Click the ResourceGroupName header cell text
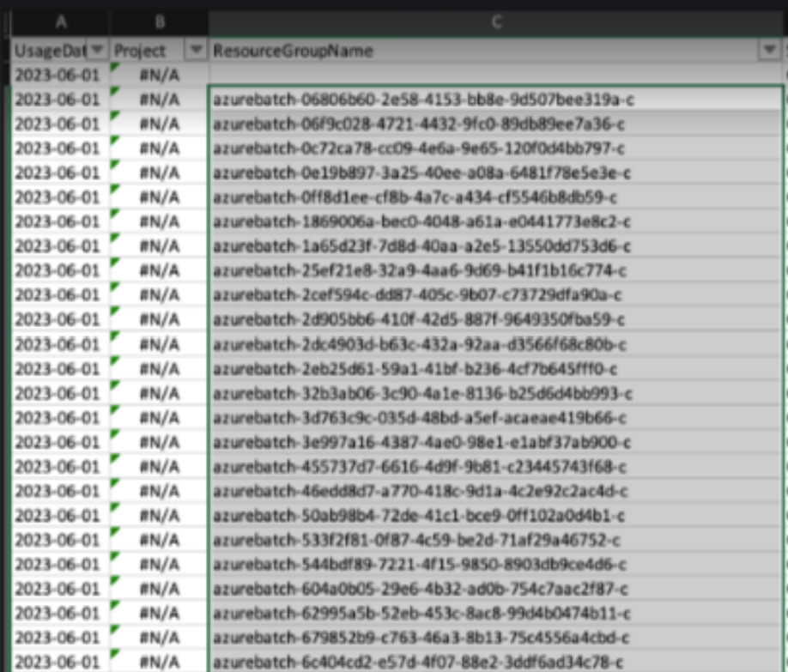 pyautogui.click(x=293, y=51)
